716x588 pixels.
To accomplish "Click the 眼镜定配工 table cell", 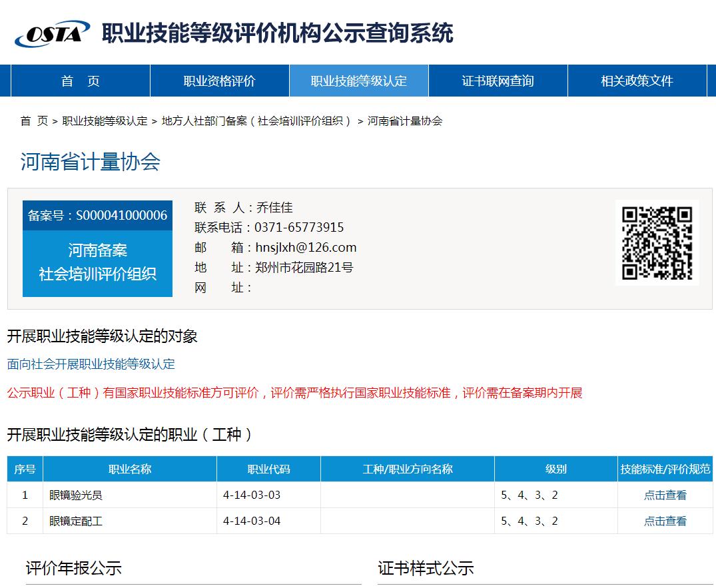I will (x=130, y=521).
